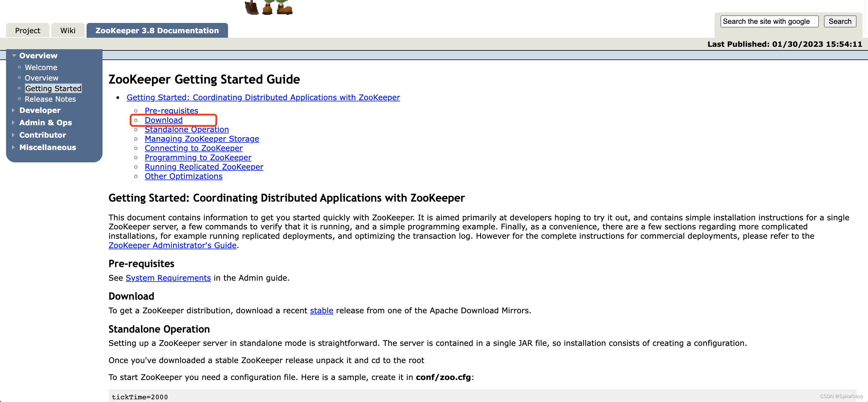Viewport: 868px width, 402px height.
Task: Open Managing ZooKeeper Storage link
Action: [202, 139]
